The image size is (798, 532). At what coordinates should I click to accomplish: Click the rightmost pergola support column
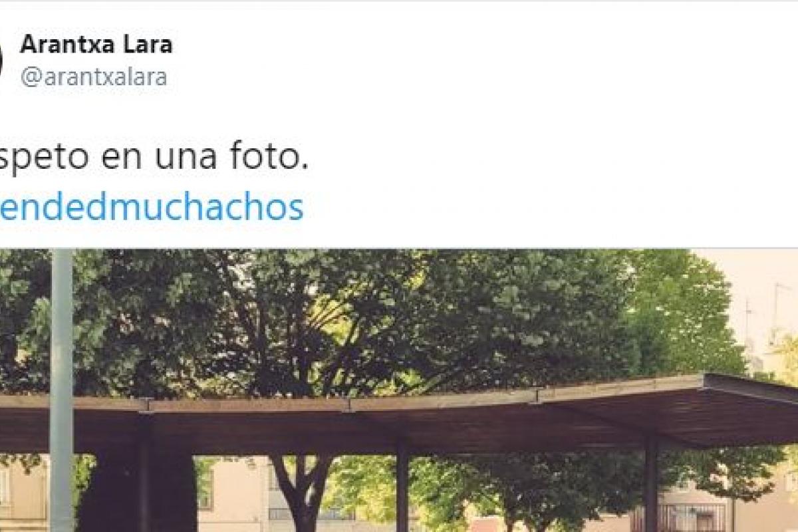click(650, 484)
